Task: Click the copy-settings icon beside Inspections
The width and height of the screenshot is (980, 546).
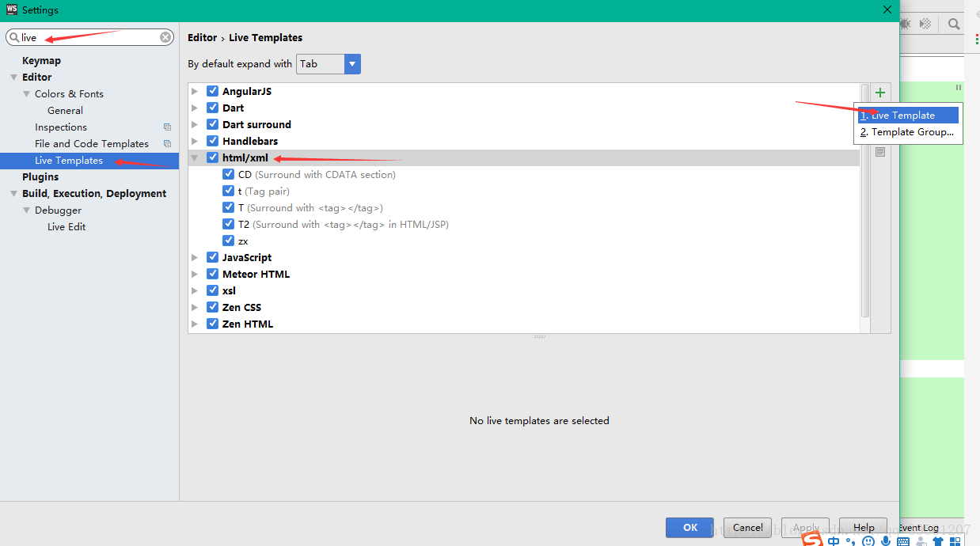Action: coord(167,127)
